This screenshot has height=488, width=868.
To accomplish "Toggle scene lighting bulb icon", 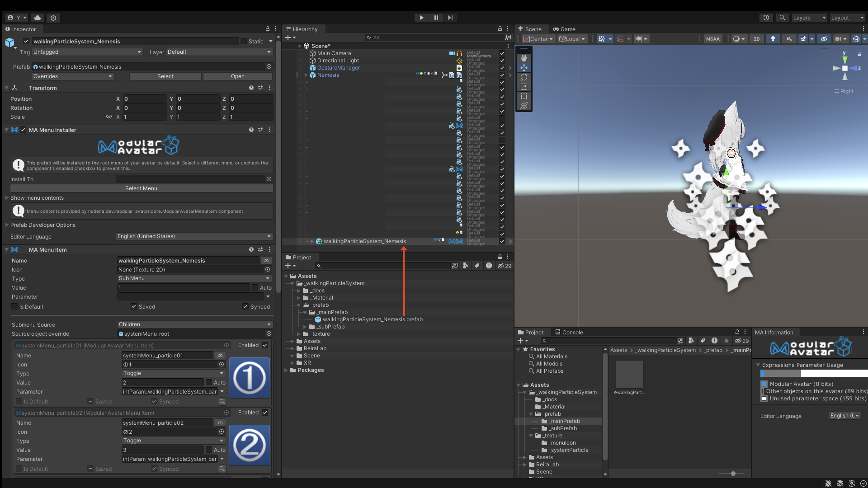I will [773, 39].
